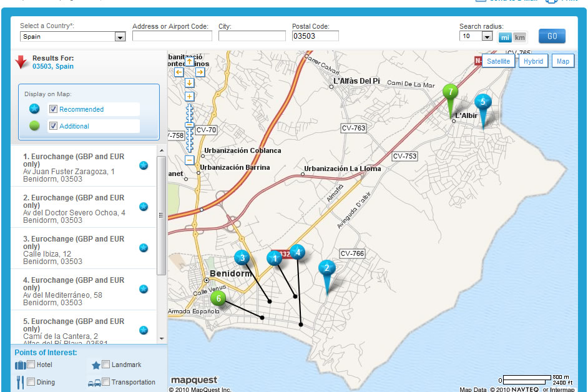Click the results list scroll down arrow
This screenshot has width=588, height=392.
(162, 338)
